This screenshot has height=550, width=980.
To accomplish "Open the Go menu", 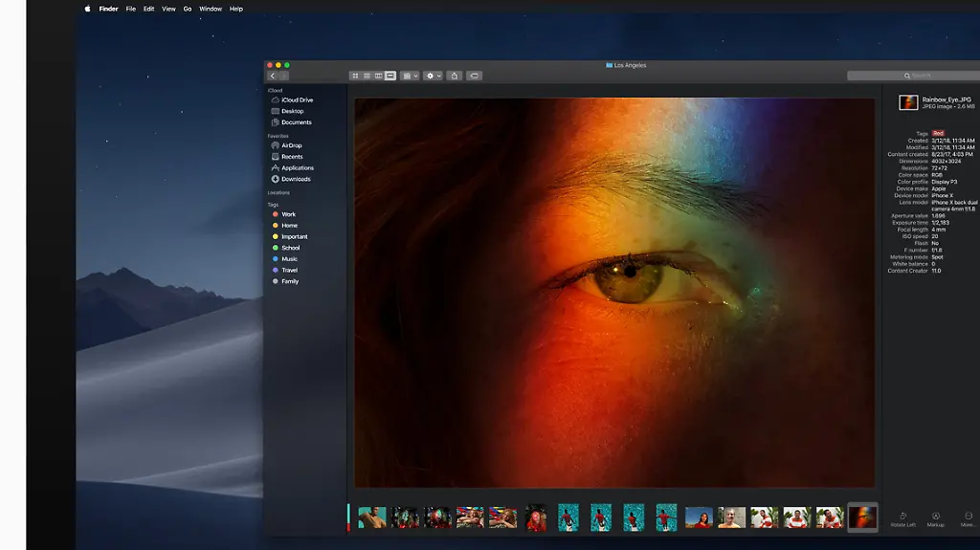I will 188,9.
